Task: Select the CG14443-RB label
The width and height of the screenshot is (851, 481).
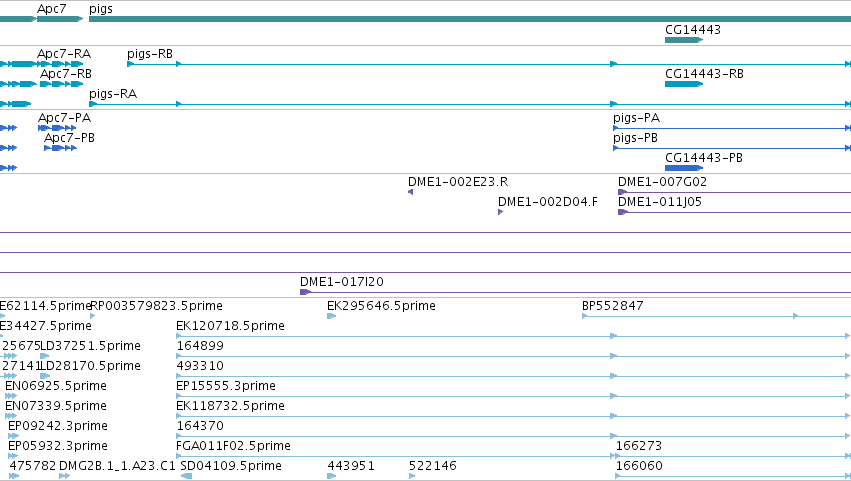Action: (704, 74)
